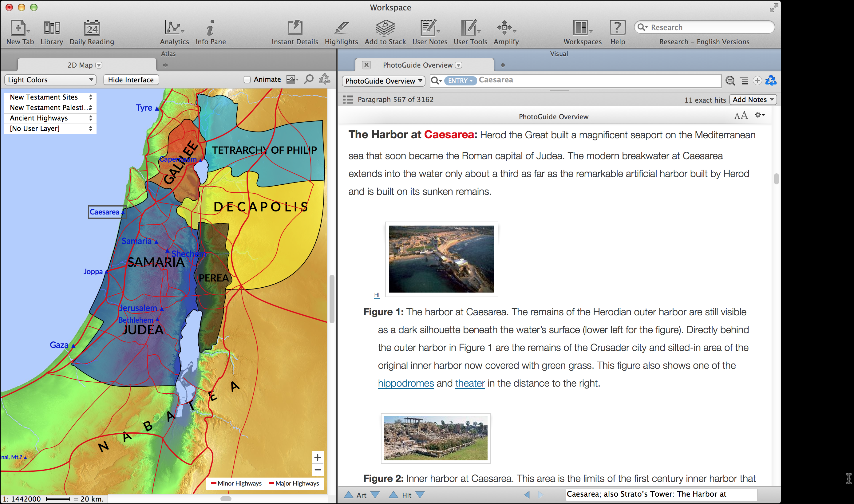Click the Hit down arrow

pos(420,495)
